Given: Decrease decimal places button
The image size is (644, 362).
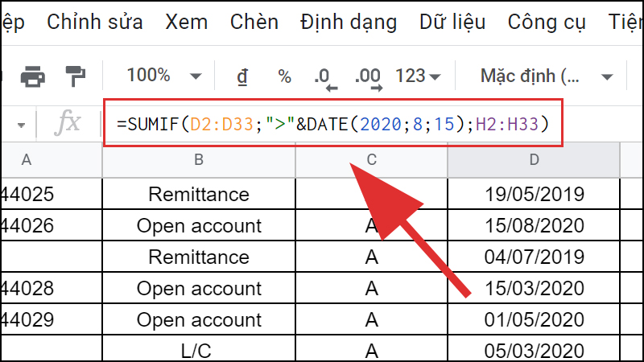Looking at the screenshot, I should tap(325, 77).
